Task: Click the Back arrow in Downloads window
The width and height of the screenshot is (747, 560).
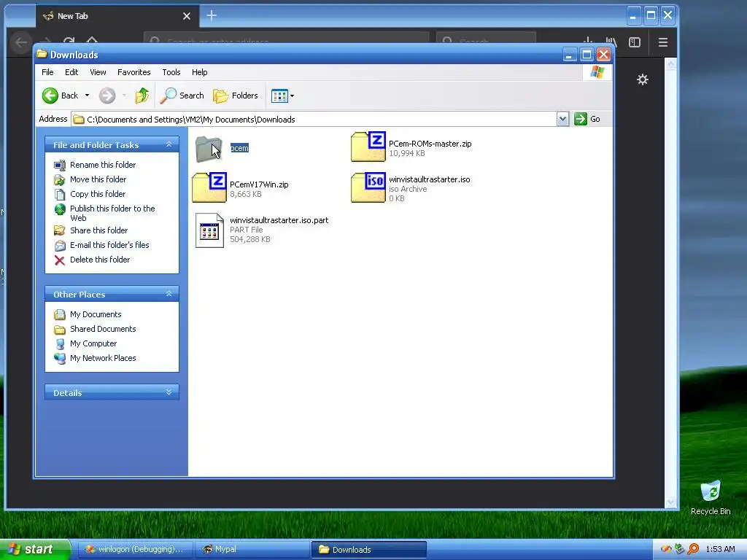Action: [60, 96]
